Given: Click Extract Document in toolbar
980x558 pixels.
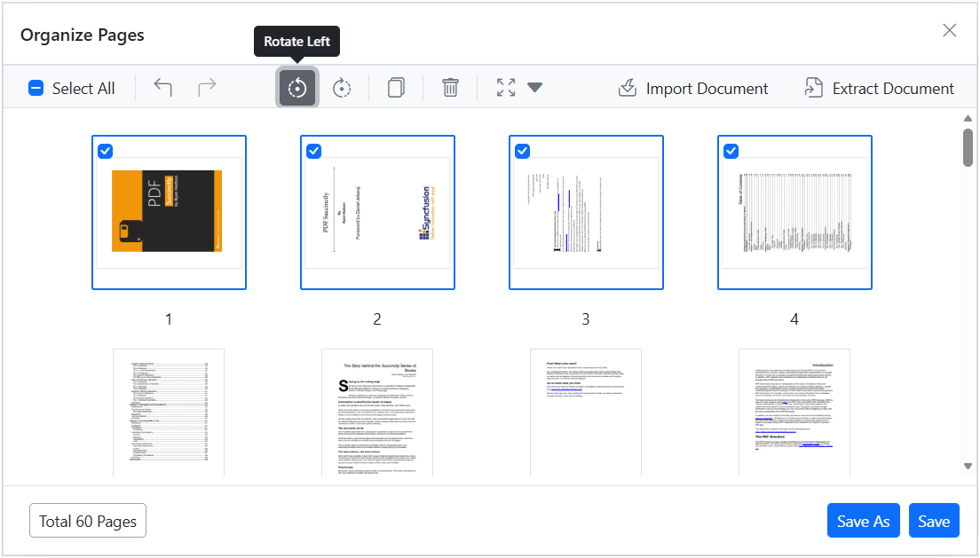Looking at the screenshot, I should click(880, 88).
